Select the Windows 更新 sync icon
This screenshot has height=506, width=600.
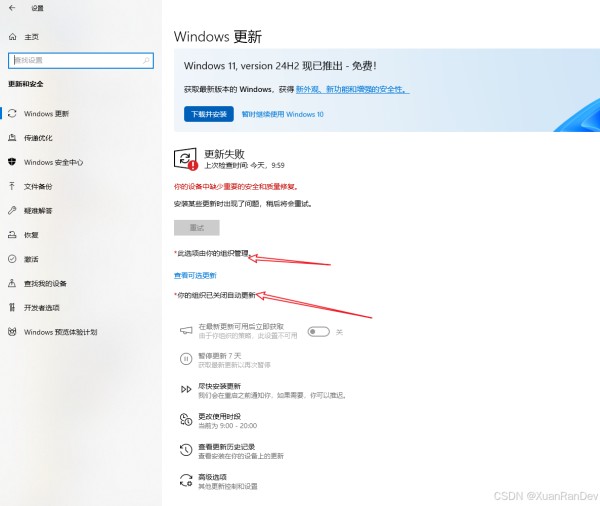(12, 114)
